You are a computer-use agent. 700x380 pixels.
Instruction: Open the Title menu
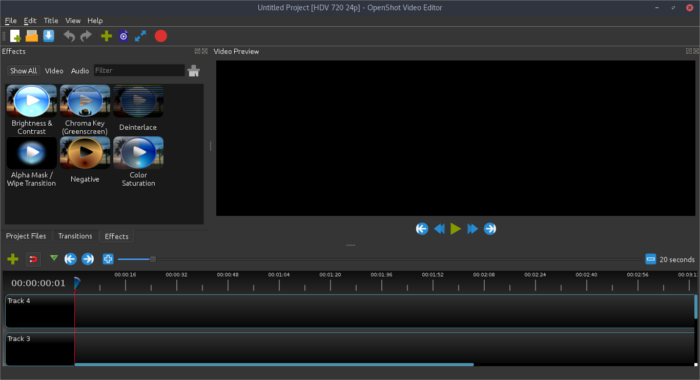[x=51, y=21]
